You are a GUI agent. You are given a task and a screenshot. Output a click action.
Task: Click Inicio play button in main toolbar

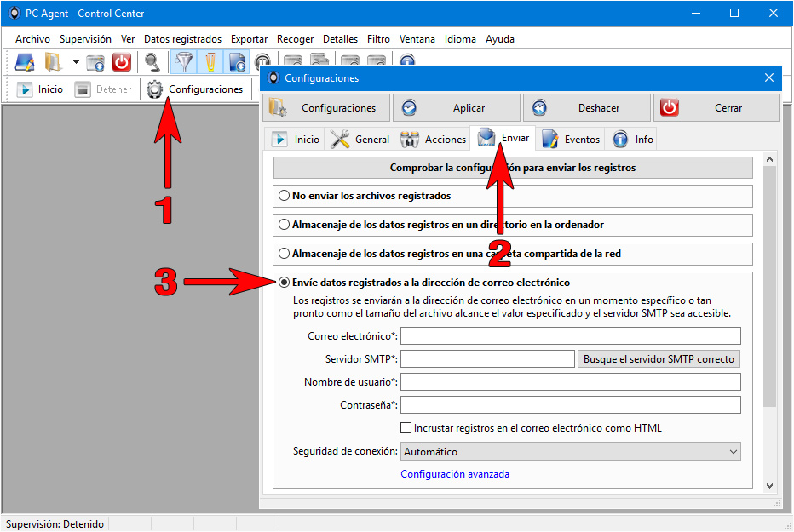point(40,89)
